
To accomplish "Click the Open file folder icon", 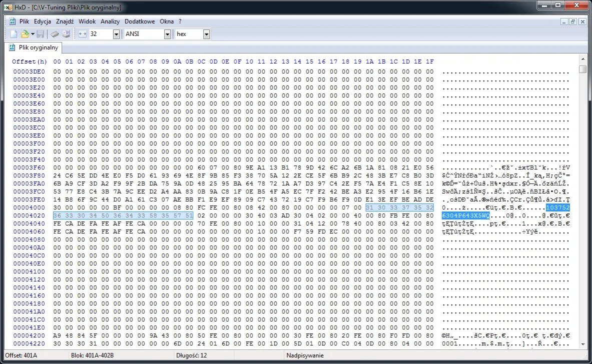I will point(25,34).
